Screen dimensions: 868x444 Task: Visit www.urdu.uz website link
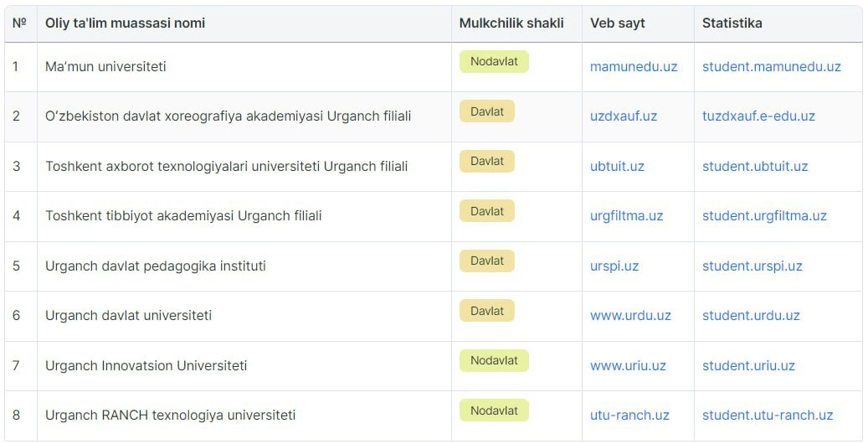click(630, 315)
